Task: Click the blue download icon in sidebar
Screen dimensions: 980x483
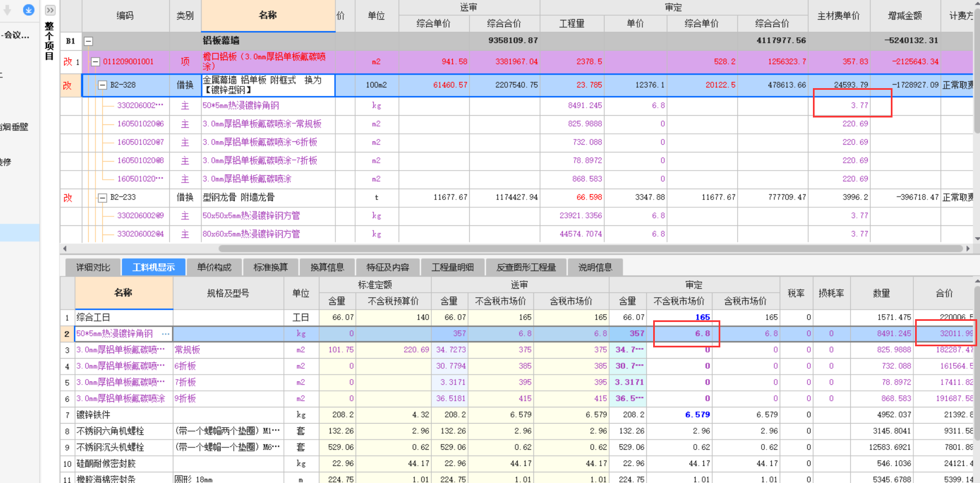Action: (29, 10)
